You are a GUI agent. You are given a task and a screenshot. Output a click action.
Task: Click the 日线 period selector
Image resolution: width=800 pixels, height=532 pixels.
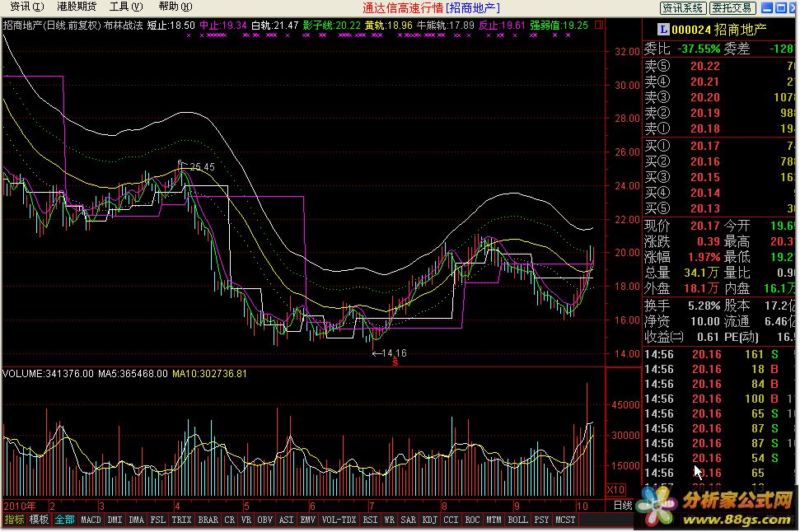622,506
